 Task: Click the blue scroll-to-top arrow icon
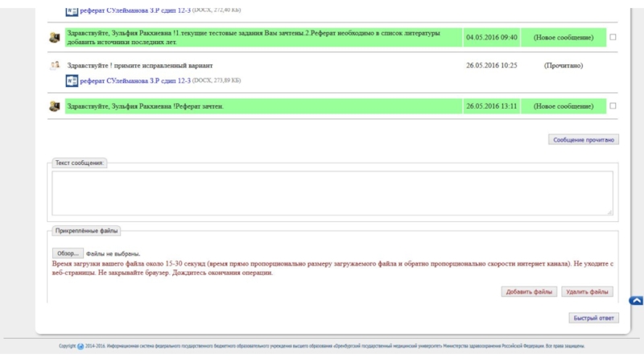(636, 301)
